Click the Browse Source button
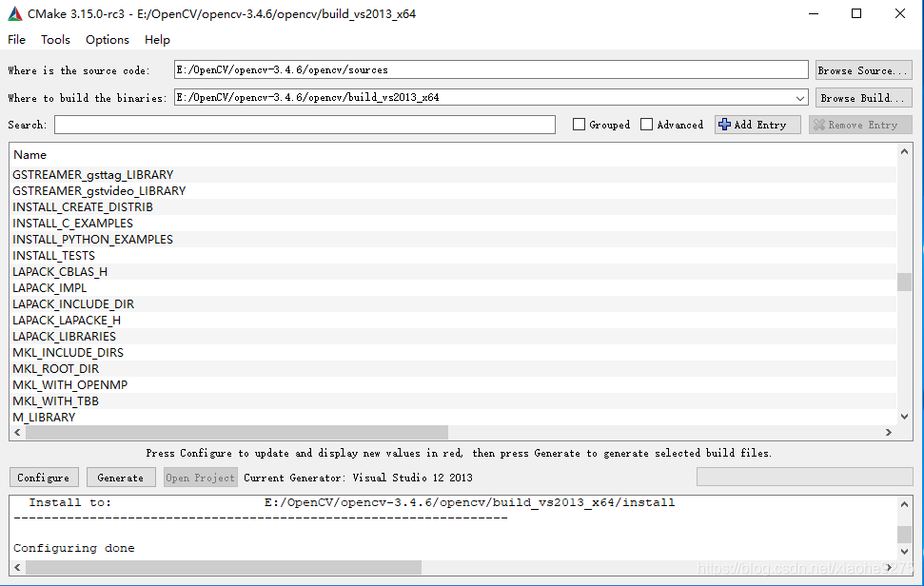This screenshot has width=924, height=586. pos(863,70)
